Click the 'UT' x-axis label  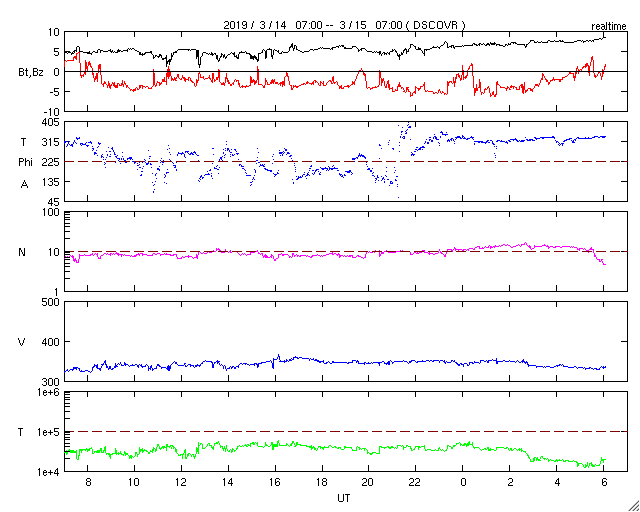coord(344,498)
